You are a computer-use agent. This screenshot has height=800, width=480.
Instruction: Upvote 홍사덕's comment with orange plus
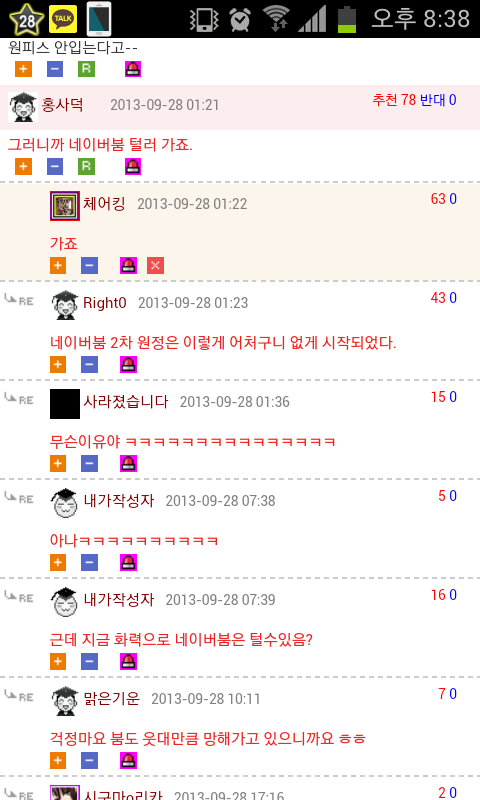pyautogui.click(x=23, y=166)
